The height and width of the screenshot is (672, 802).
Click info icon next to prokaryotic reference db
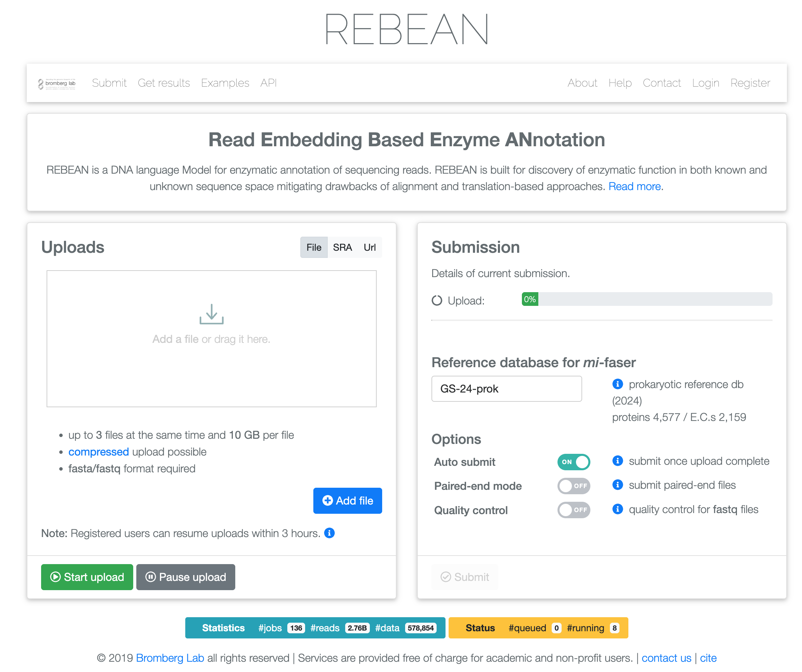pyautogui.click(x=617, y=384)
